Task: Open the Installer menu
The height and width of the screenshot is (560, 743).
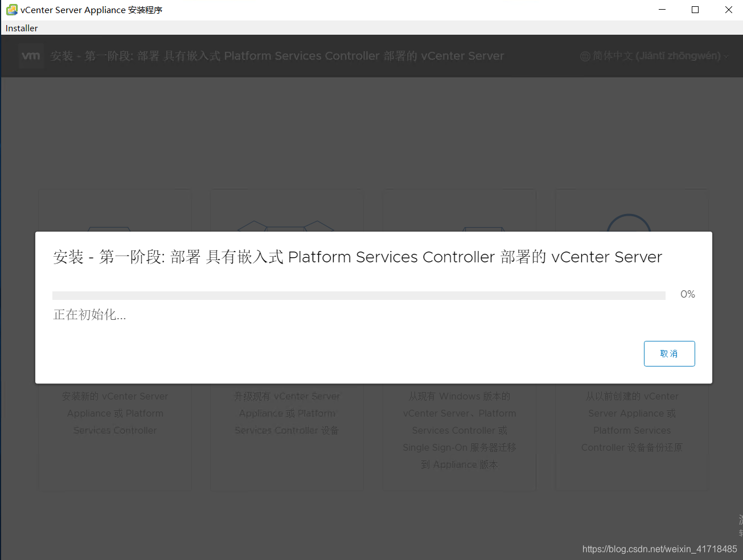Action: point(22,28)
